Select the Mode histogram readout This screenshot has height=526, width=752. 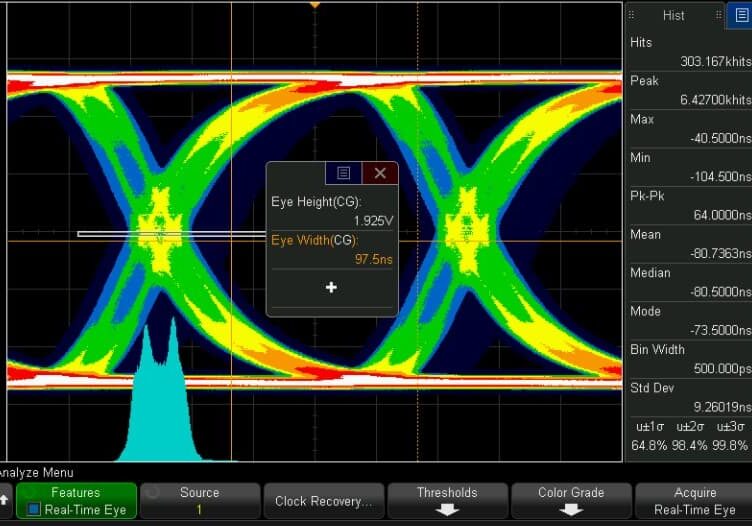tap(689, 320)
